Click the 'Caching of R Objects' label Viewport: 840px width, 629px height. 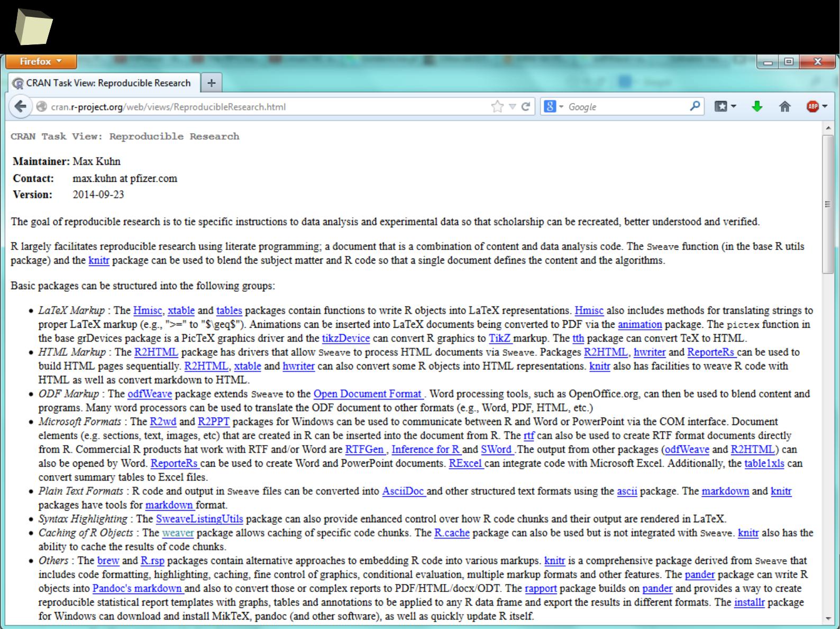86,533
